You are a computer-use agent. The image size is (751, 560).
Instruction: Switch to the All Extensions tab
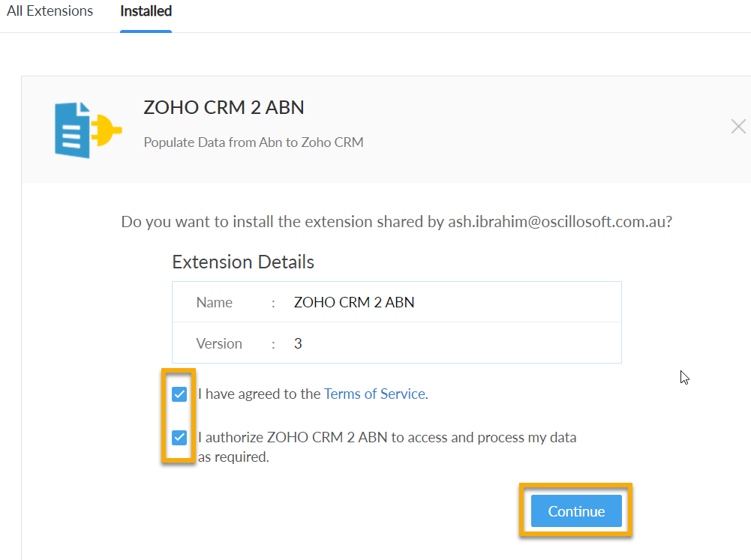coord(50,11)
